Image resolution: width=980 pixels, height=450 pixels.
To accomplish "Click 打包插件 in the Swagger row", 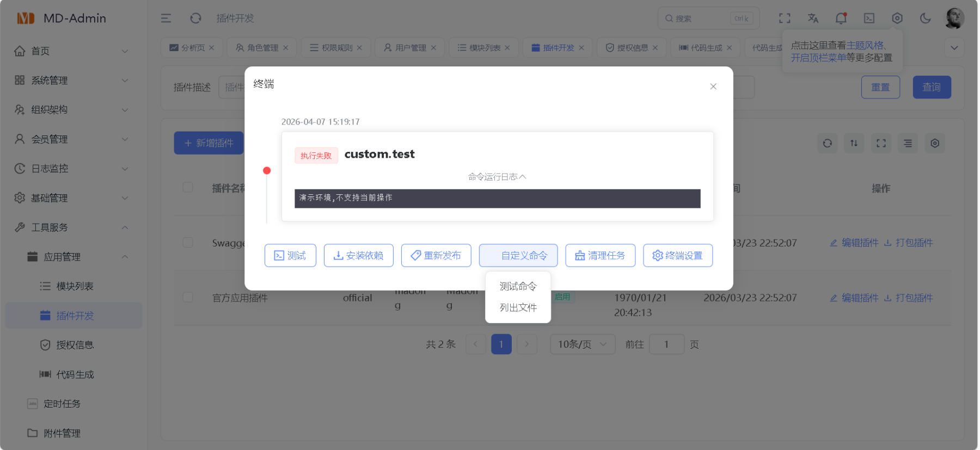I will click(x=908, y=243).
